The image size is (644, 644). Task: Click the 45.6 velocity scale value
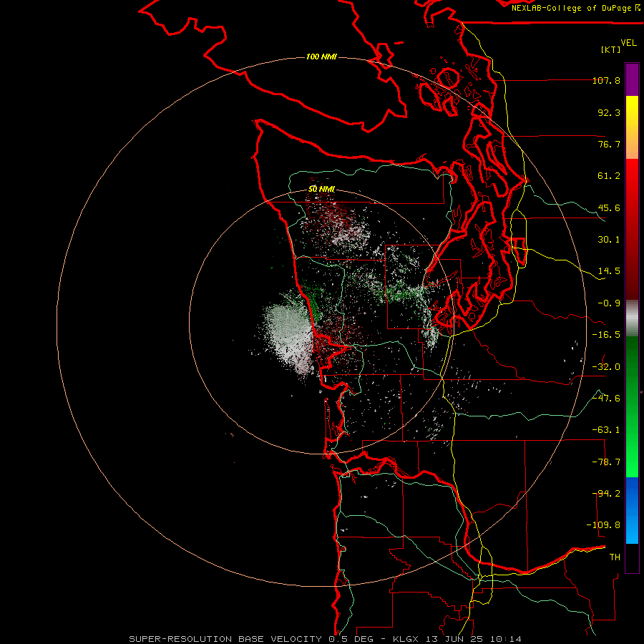(x=609, y=208)
